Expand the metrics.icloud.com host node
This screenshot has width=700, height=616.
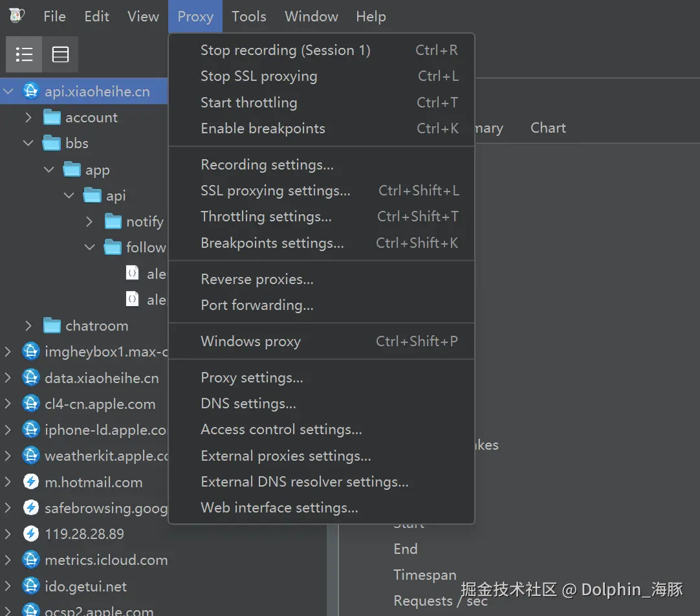coord(8,560)
